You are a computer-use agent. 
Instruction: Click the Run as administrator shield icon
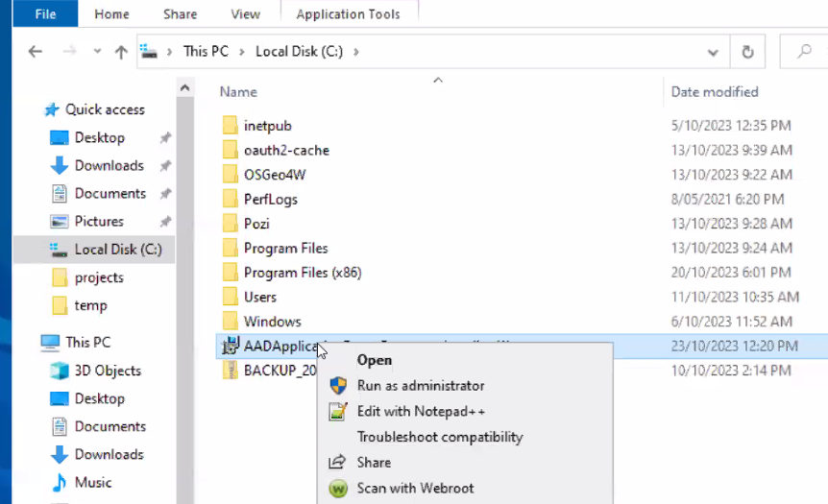338,386
